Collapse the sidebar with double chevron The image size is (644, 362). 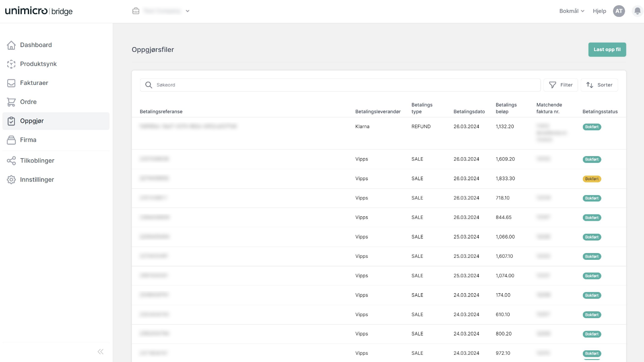click(101, 352)
